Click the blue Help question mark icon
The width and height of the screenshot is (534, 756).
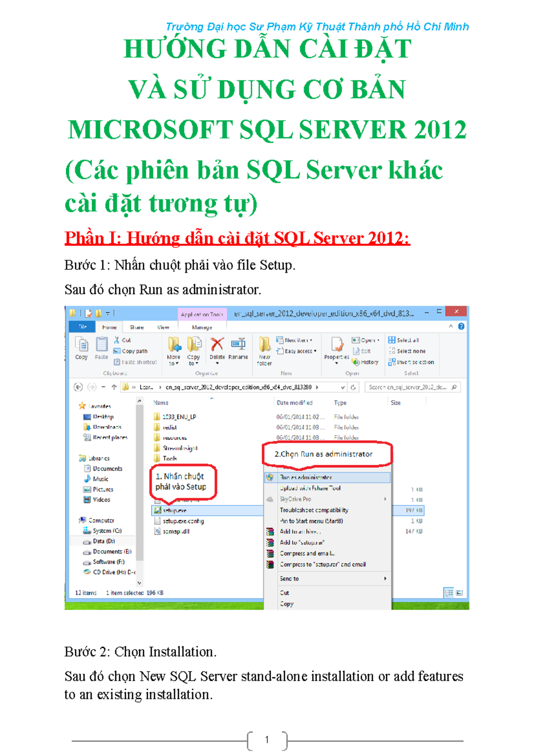[x=461, y=326]
